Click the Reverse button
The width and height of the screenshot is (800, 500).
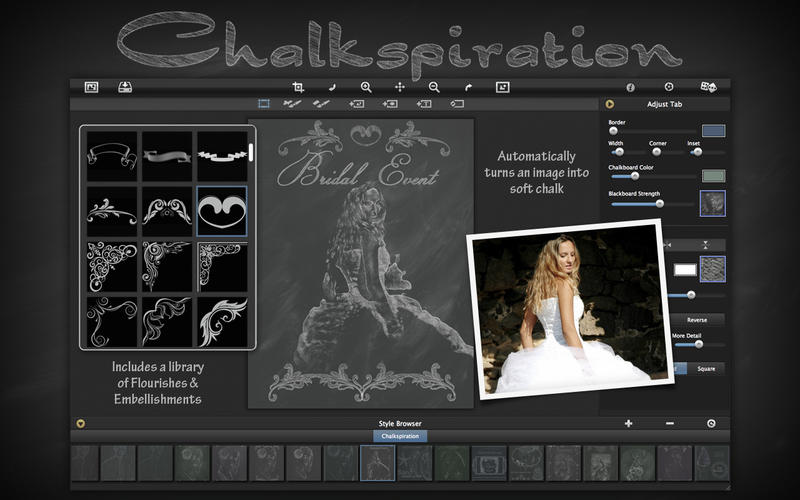tap(697, 320)
